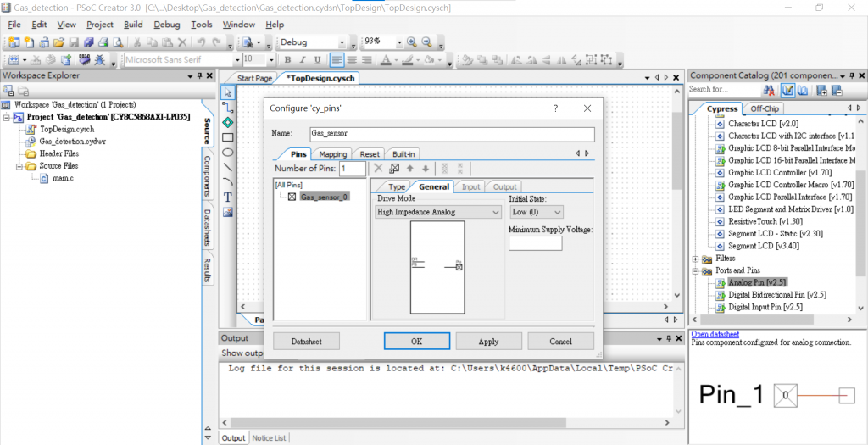Viewport: 868px width, 445px height.
Task: Switch to the Mapping tab
Action: coord(332,154)
